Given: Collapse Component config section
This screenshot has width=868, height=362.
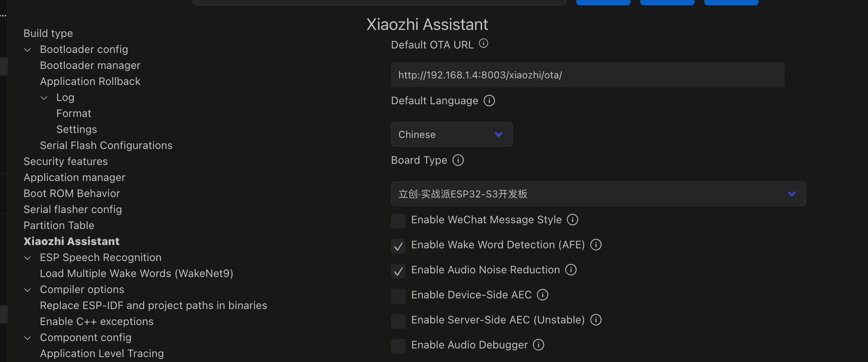Looking at the screenshot, I should tap(27, 338).
